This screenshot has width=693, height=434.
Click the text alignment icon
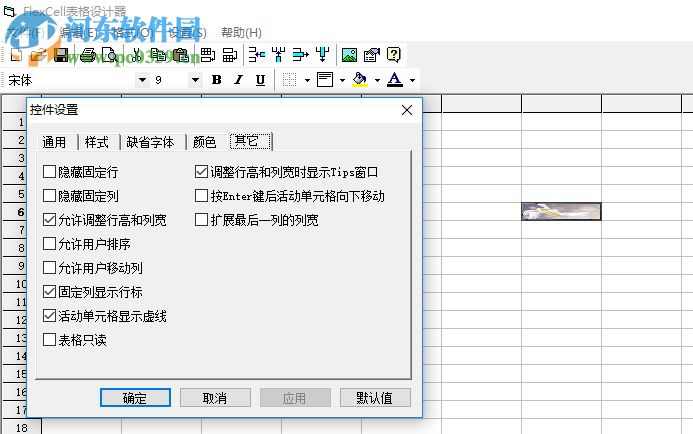pyautogui.click(x=325, y=80)
